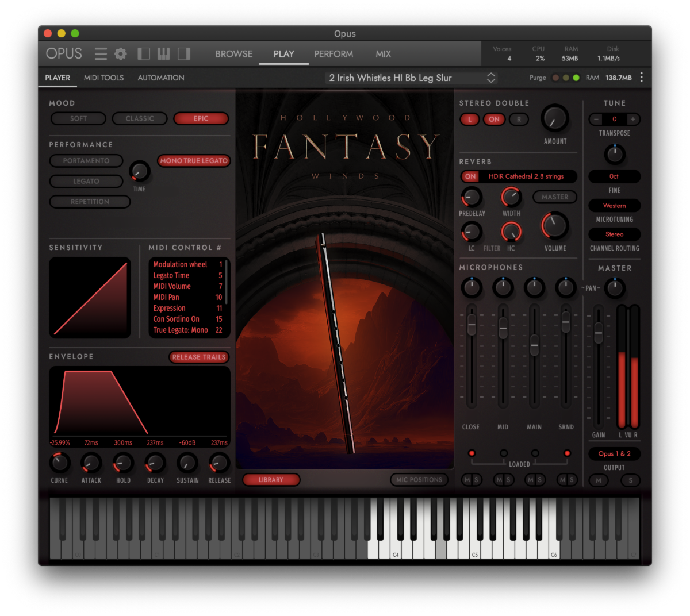Open the MIDI Tools tab
The height and width of the screenshot is (616, 690).
[x=103, y=78]
